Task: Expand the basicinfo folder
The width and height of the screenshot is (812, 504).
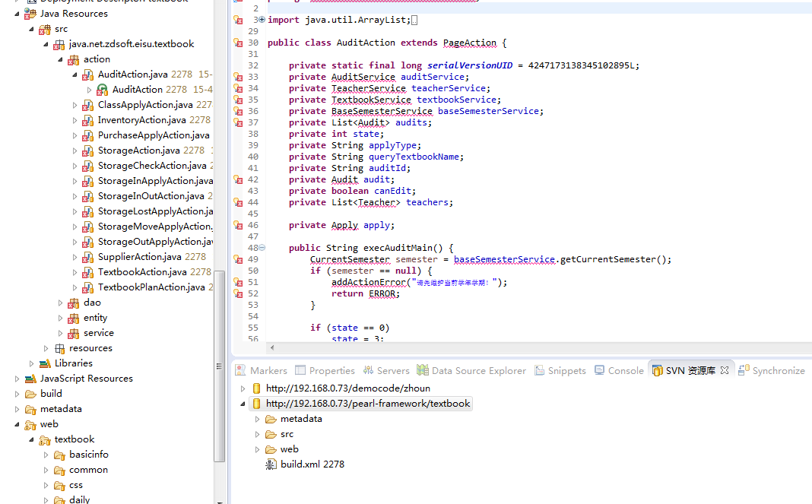Action: tap(46, 455)
